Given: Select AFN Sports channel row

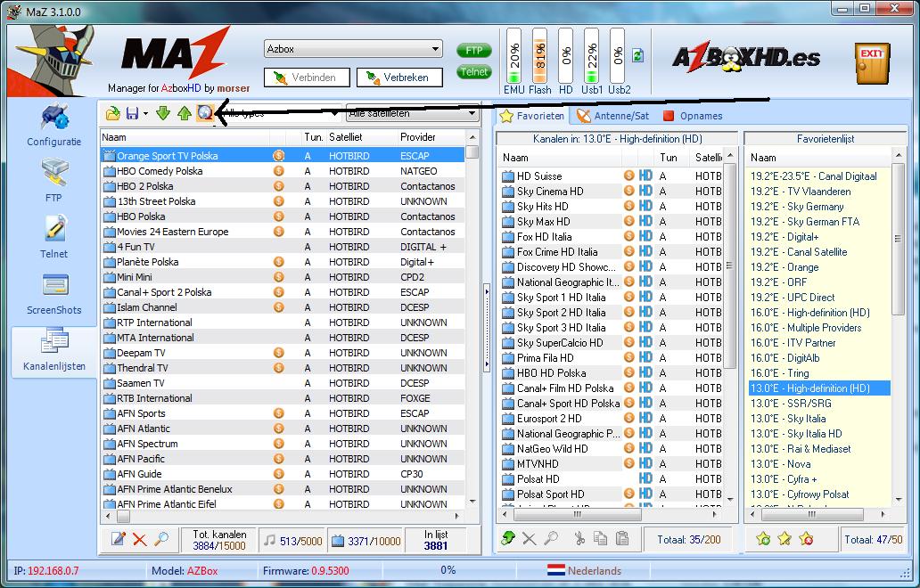Looking at the screenshot, I should (x=283, y=413).
